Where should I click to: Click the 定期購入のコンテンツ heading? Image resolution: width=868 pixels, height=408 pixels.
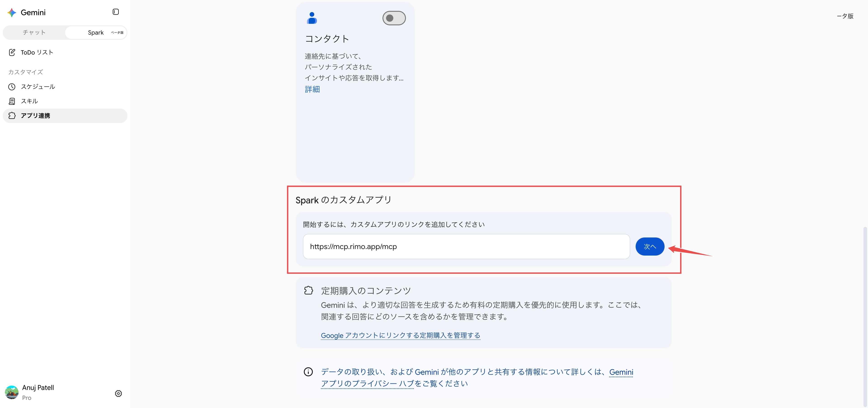(x=366, y=290)
